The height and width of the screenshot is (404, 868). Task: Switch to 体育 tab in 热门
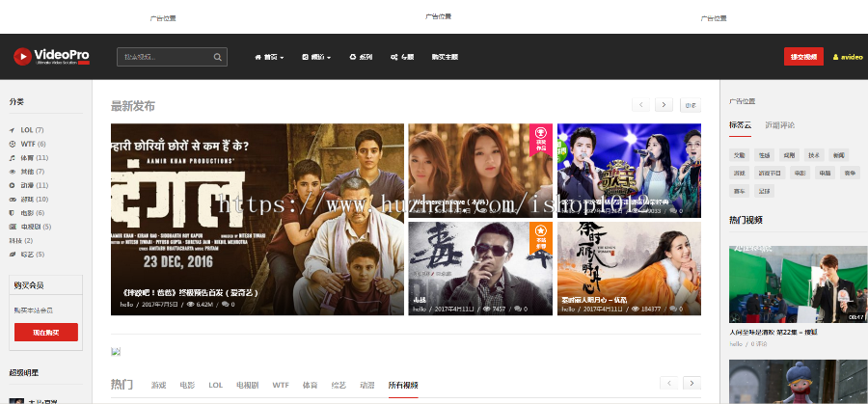click(x=310, y=385)
